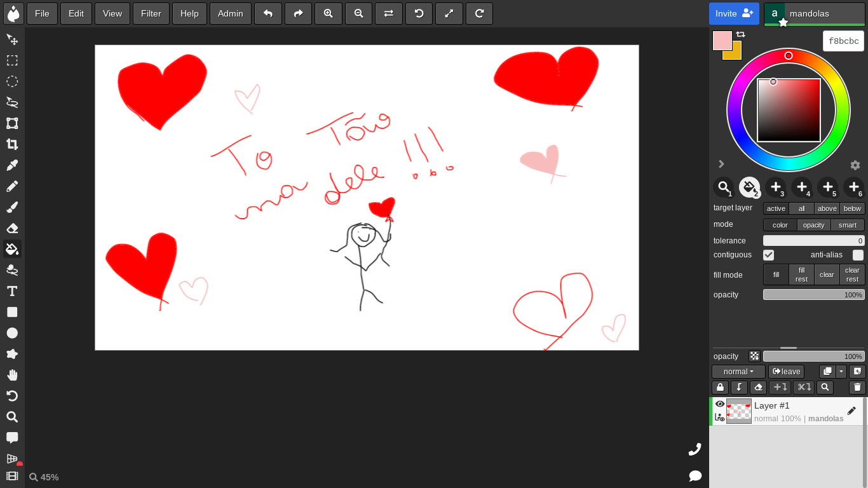Image resolution: width=868 pixels, height=488 pixels.
Task: Click the leave layer button
Action: point(786,372)
